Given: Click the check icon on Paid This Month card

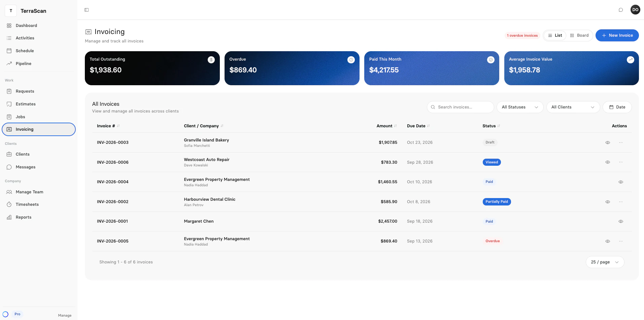Looking at the screenshot, I should 491,60.
